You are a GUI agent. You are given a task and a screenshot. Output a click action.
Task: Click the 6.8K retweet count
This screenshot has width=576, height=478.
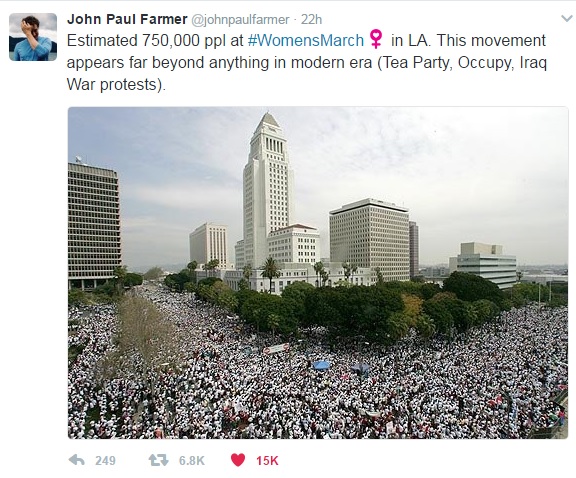[x=191, y=460]
